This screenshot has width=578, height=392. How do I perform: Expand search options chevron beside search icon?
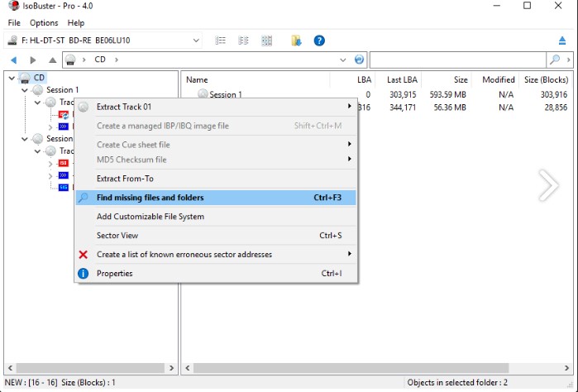tap(568, 60)
